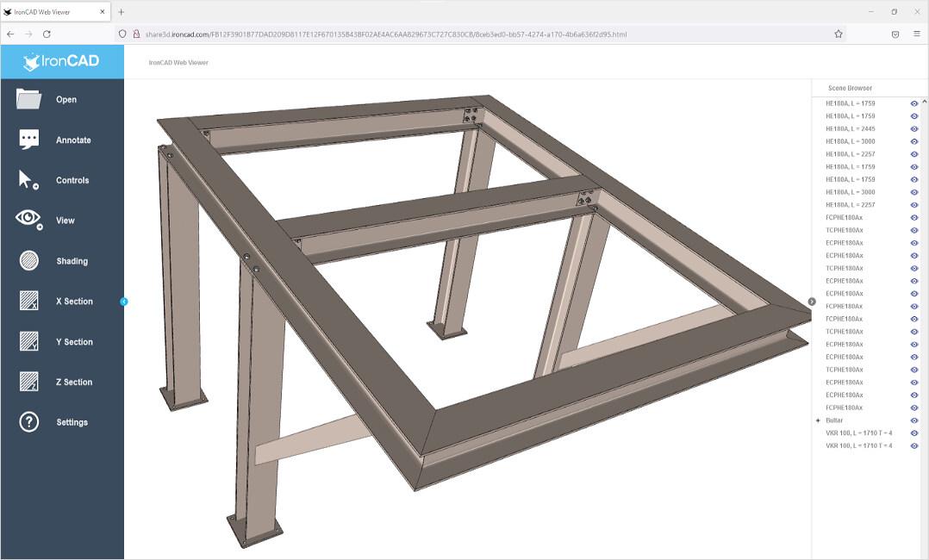Viewport: 929px width, 560px height.
Task: Click the Open folder icon
Action: pyautogui.click(x=28, y=99)
